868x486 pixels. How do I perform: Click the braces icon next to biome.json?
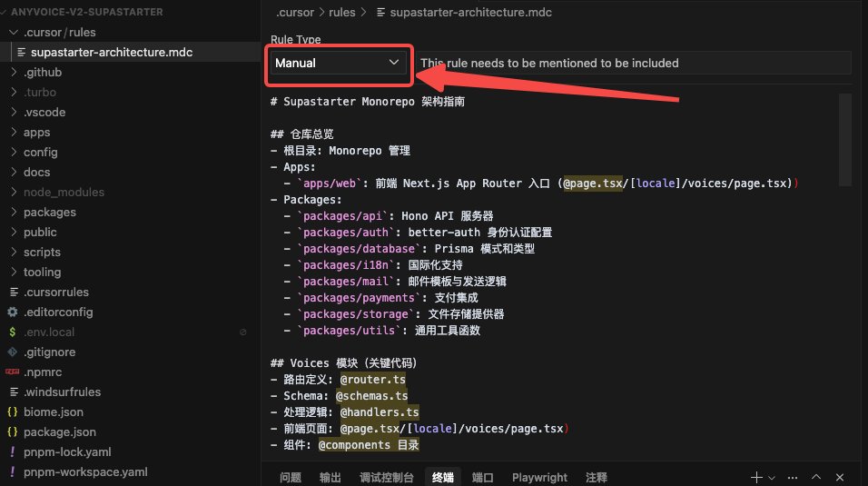pyautogui.click(x=13, y=412)
